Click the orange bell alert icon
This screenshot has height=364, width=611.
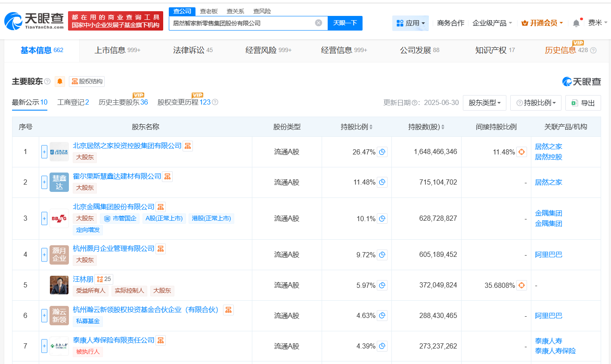pyautogui.click(x=60, y=81)
